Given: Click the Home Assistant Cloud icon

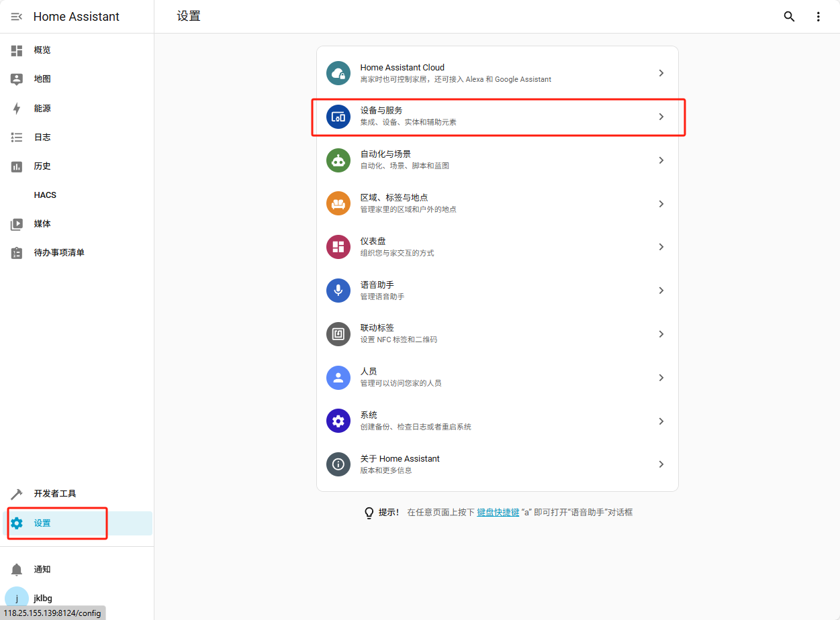Looking at the screenshot, I should (338, 73).
